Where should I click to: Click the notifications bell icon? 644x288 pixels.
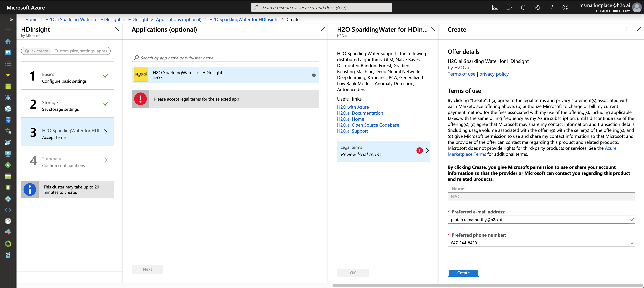[x=523, y=8]
